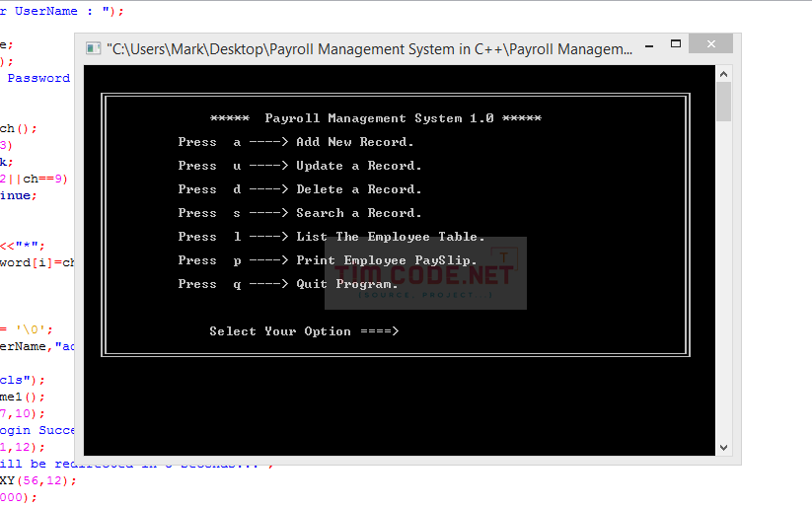Viewport: 812px width, 507px height.
Task: Click 'UserName' text in the code editor
Action: pos(46,11)
